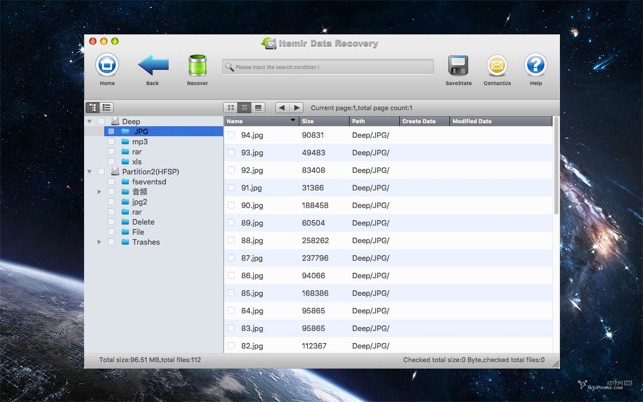Click the Deep/JPG/ path of 84.jpg

click(x=371, y=311)
